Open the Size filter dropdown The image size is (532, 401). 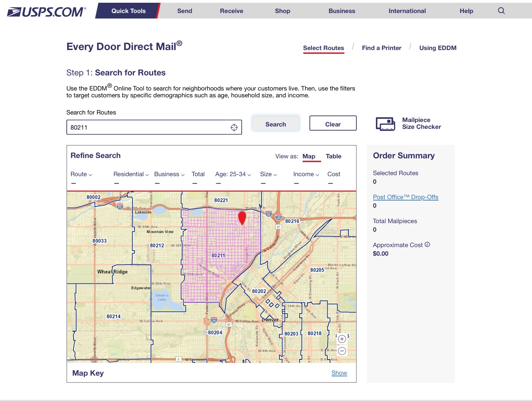click(268, 174)
